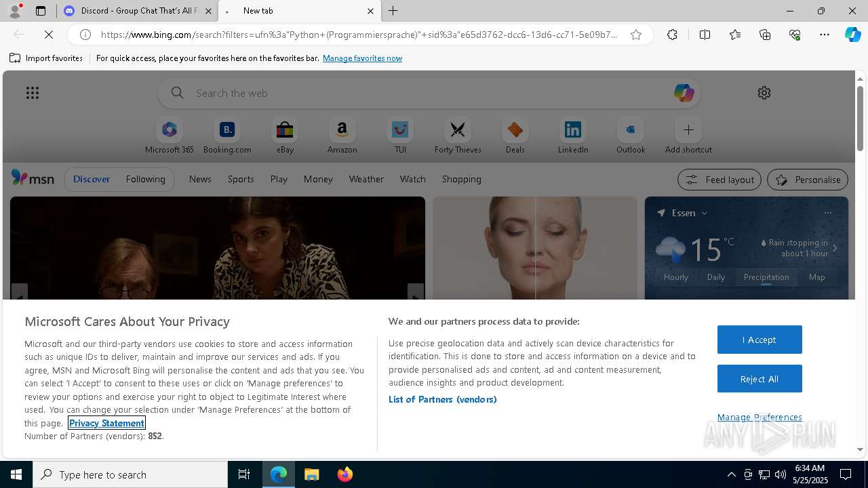Viewport: 868px width, 488px height.
Task: Click Add shortcut plus tile
Action: click(x=688, y=136)
